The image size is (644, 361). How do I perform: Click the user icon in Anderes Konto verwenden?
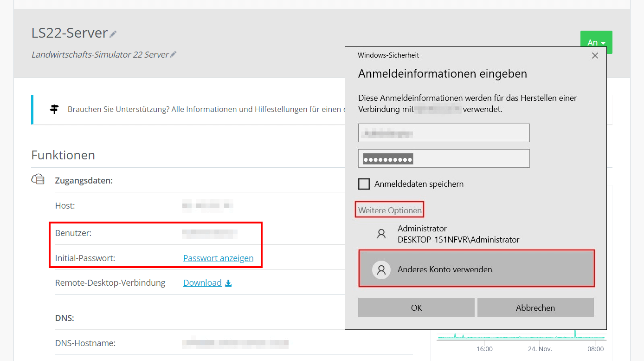381,269
